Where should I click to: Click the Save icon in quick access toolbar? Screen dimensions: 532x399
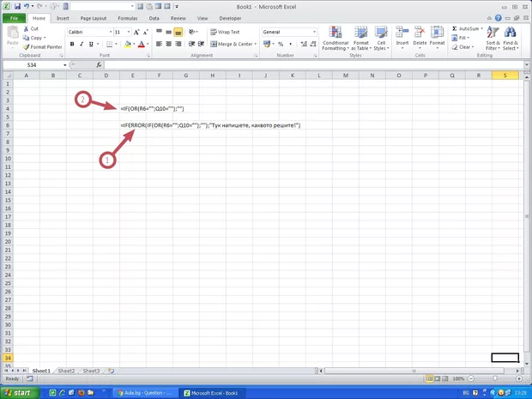pyautogui.click(x=17, y=7)
